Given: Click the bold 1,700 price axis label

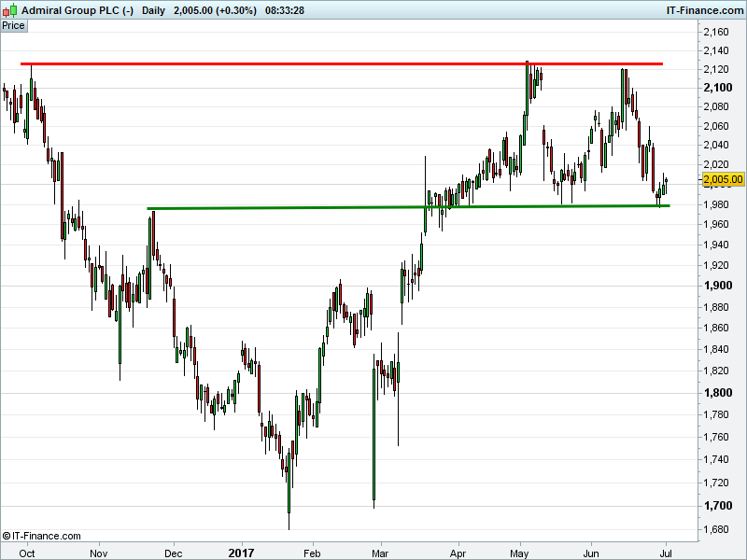Looking at the screenshot, I should (x=718, y=506).
